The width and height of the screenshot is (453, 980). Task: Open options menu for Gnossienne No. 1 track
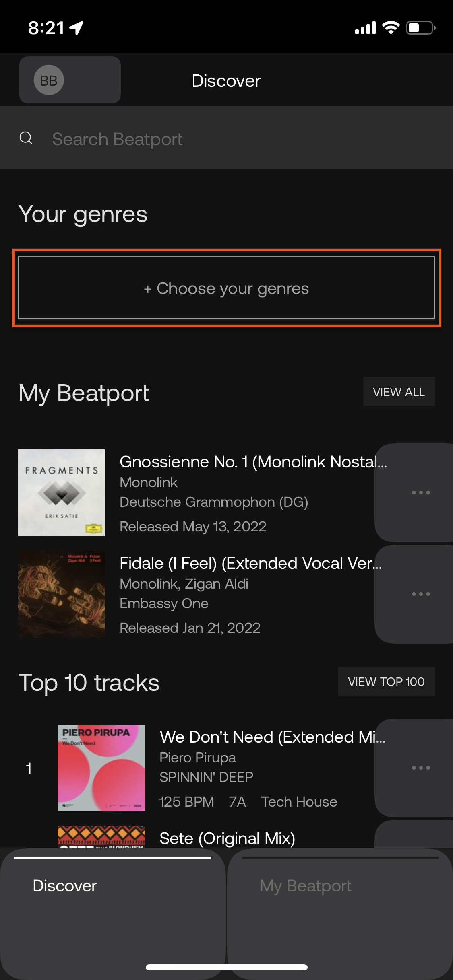420,492
